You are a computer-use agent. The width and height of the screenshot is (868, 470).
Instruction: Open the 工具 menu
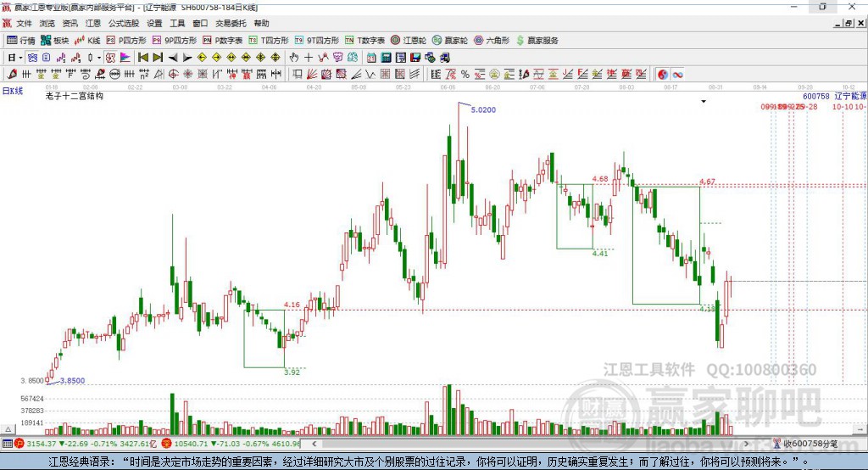pyautogui.click(x=177, y=23)
